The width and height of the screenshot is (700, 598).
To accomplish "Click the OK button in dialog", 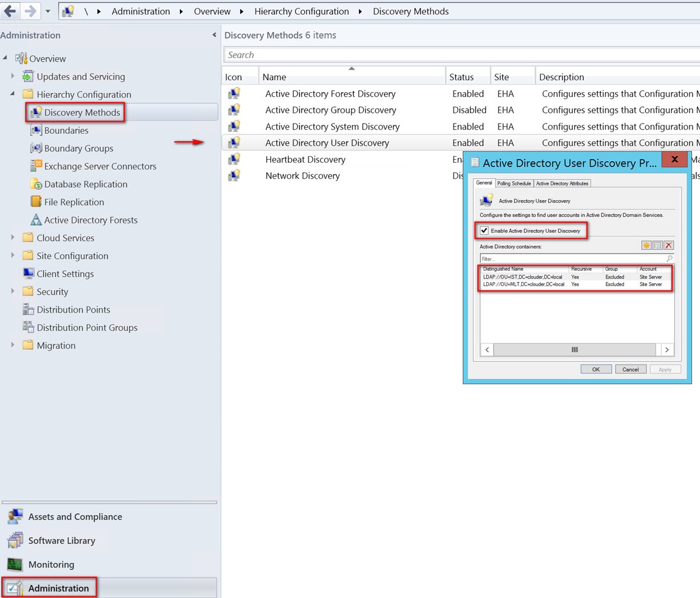I will click(596, 369).
